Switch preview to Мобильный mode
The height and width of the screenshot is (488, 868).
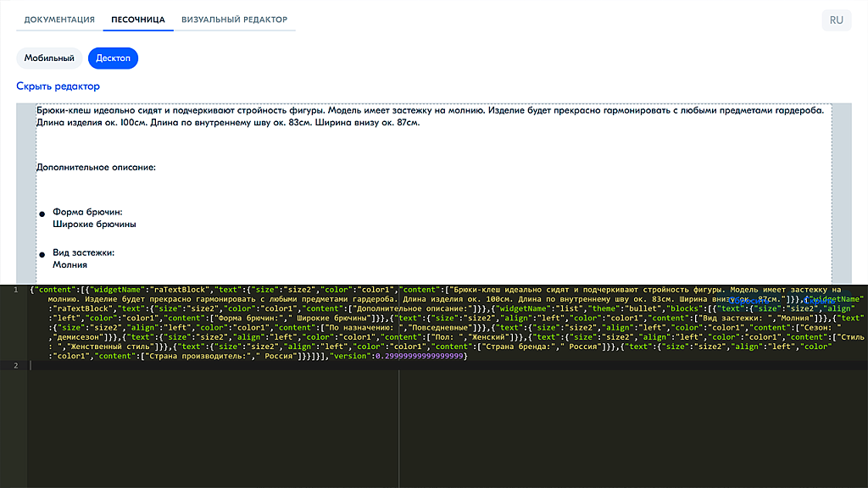coord(49,58)
